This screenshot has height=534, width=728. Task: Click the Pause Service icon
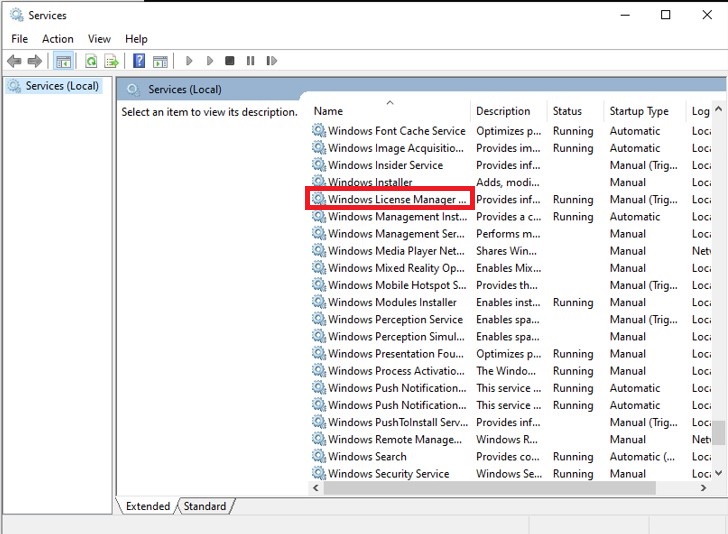250,61
